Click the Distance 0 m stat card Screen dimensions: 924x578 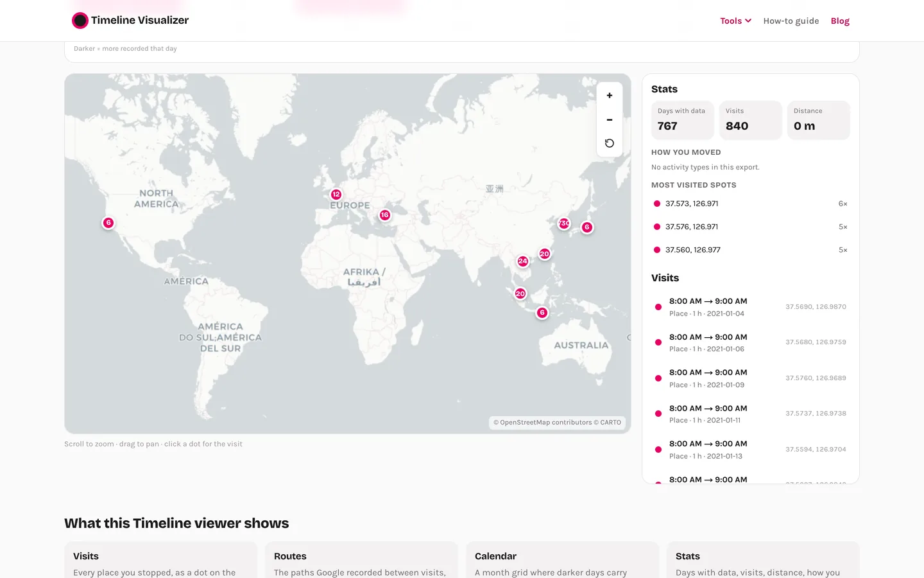819,120
